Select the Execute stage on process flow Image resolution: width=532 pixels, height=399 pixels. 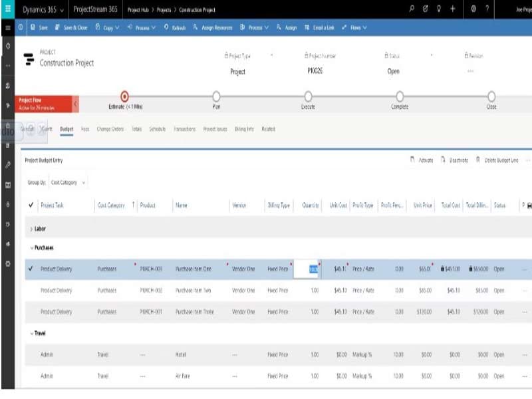pyautogui.click(x=308, y=97)
